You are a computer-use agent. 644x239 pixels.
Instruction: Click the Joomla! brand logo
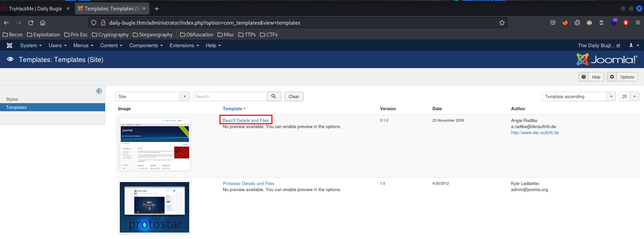pyautogui.click(x=607, y=60)
